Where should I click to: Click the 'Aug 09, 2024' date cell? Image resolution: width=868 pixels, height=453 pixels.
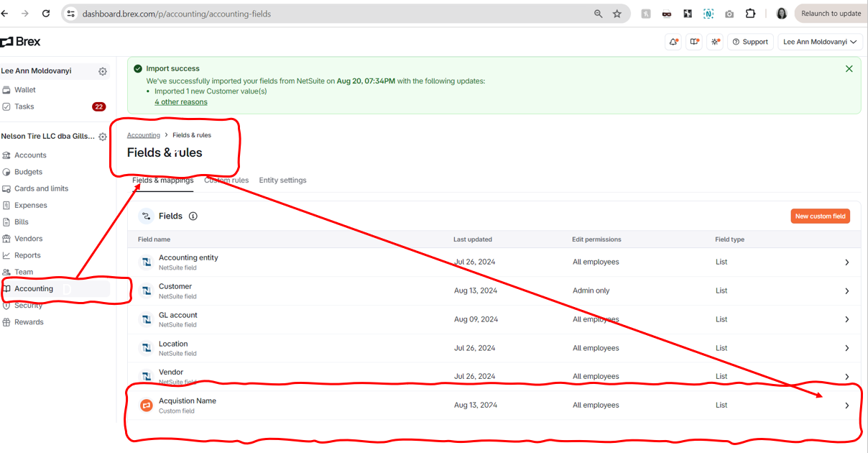point(476,319)
